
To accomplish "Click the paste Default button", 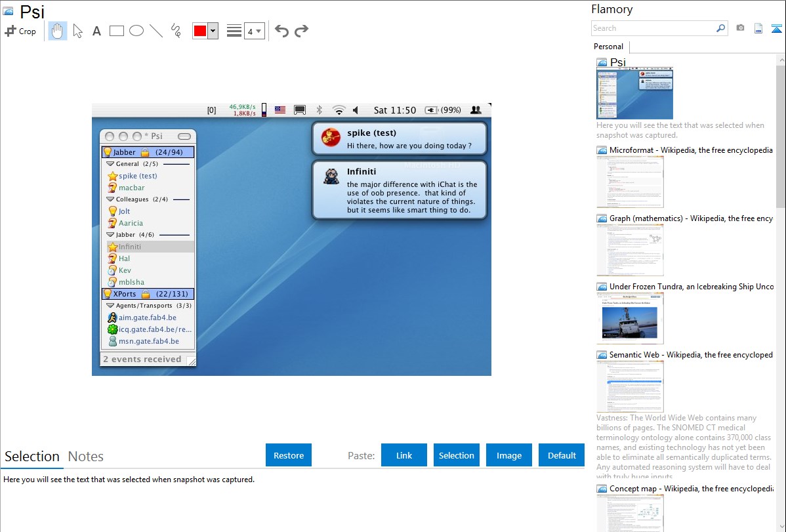I will pyautogui.click(x=562, y=455).
